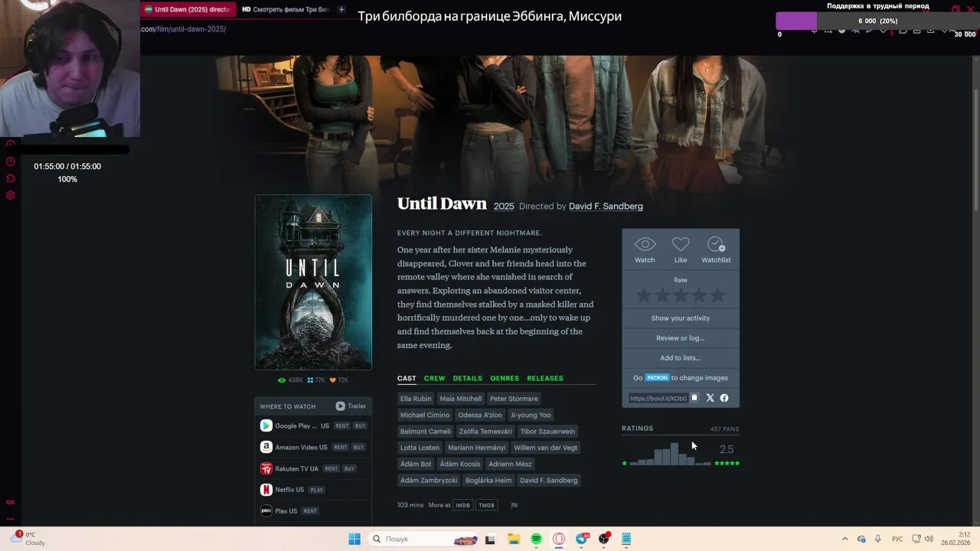Open cast member Willem van der Vegt
This screenshot has width=980, height=551.
pos(546,448)
